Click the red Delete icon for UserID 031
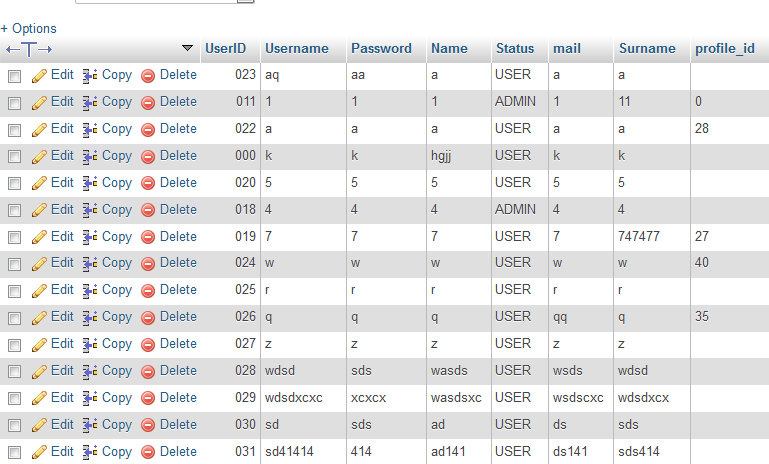The height and width of the screenshot is (464, 769). [148, 452]
